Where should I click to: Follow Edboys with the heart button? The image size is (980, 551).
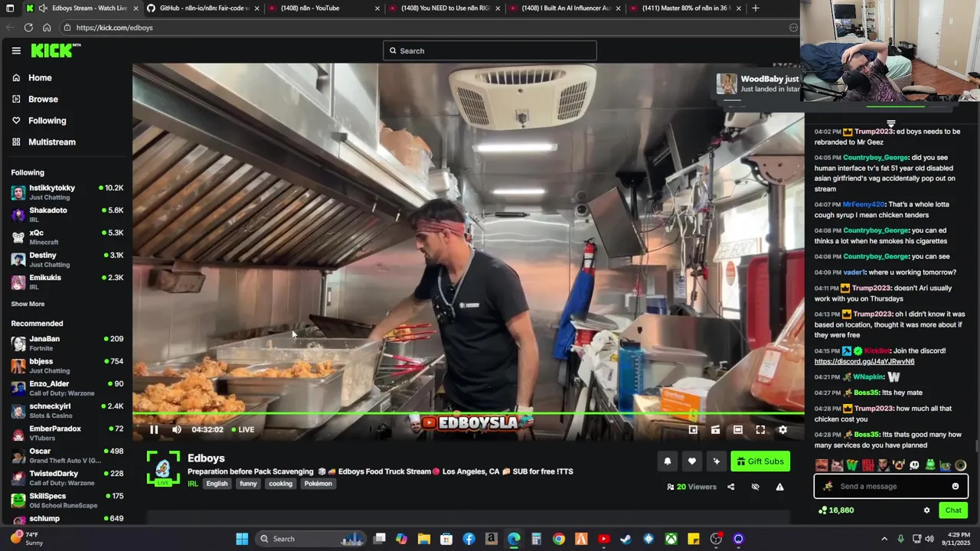[691, 461]
